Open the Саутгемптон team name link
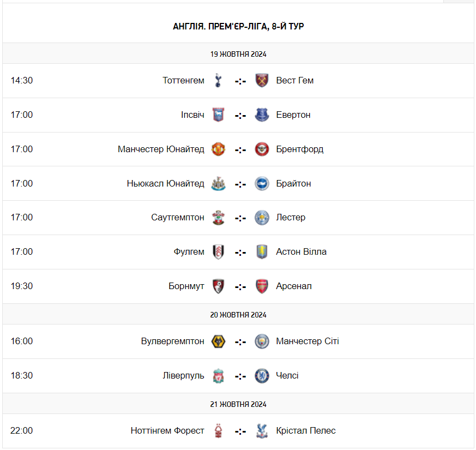476x450 pixels. coord(178,217)
